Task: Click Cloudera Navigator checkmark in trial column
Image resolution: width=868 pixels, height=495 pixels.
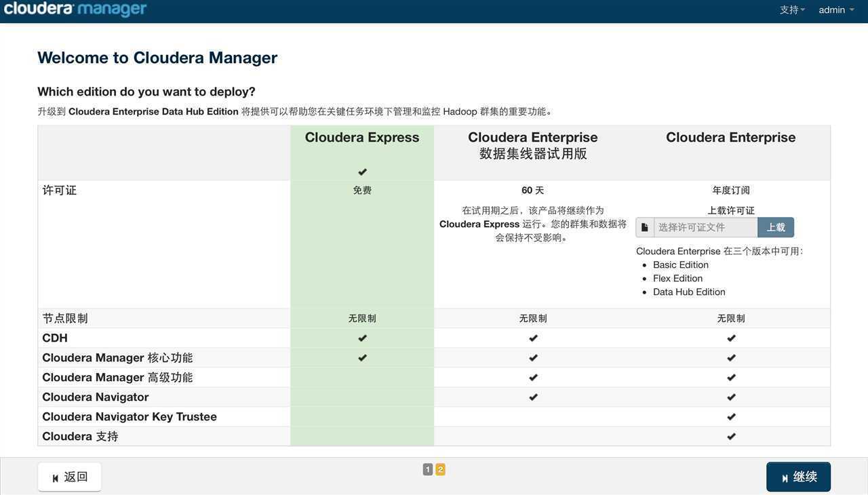Action: point(533,397)
